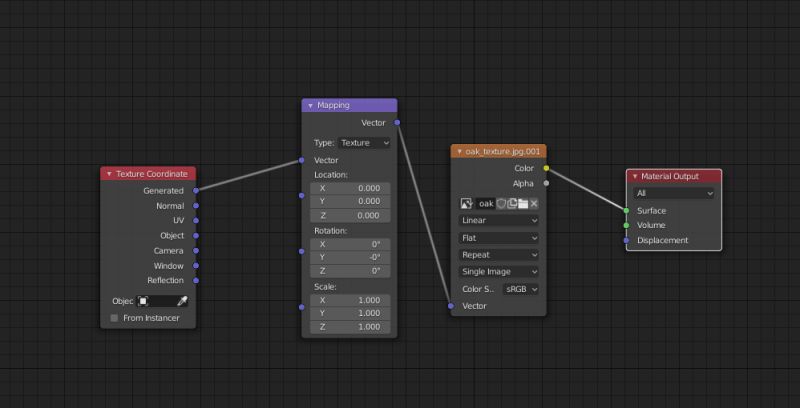The width and height of the screenshot is (800, 408).
Task: Click the Mapping Vector input socket
Action: point(302,160)
